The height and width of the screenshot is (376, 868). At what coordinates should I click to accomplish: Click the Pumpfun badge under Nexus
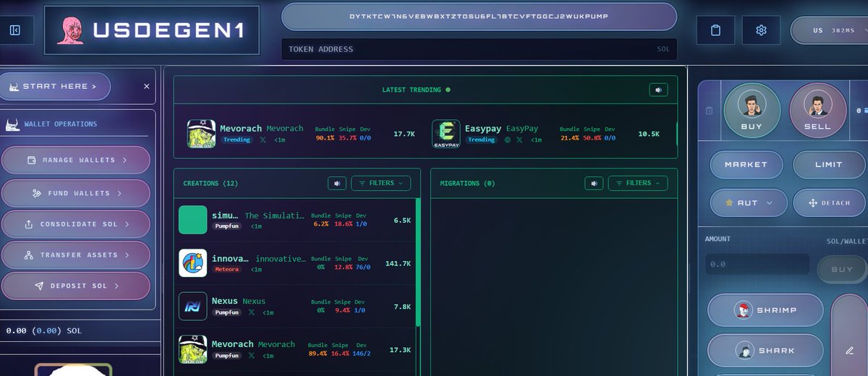tap(227, 312)
